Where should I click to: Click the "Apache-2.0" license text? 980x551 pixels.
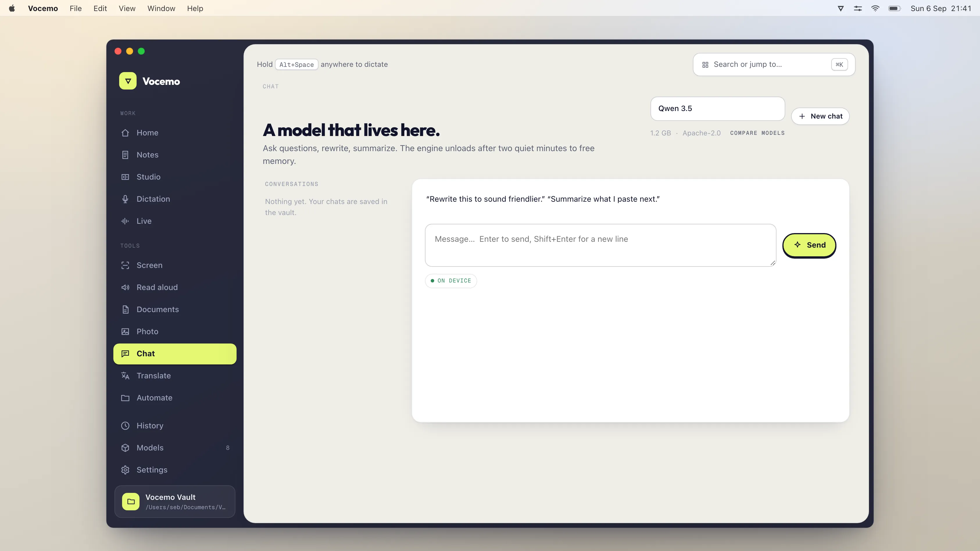point(702,133)
